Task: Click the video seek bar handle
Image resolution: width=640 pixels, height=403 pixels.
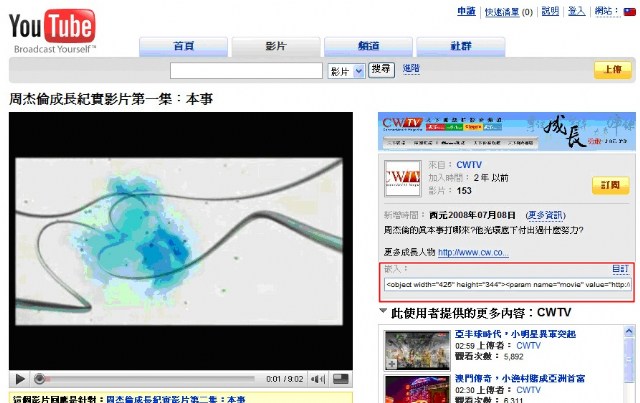Action: (x=40, y=379)
